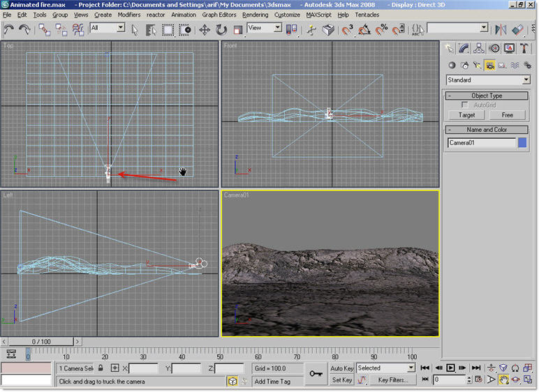Open the Utilities hammer panel icon

point(524,48)
